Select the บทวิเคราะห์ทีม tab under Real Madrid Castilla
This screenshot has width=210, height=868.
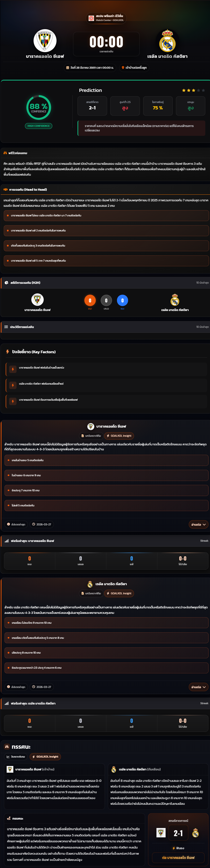click(91, 593)
